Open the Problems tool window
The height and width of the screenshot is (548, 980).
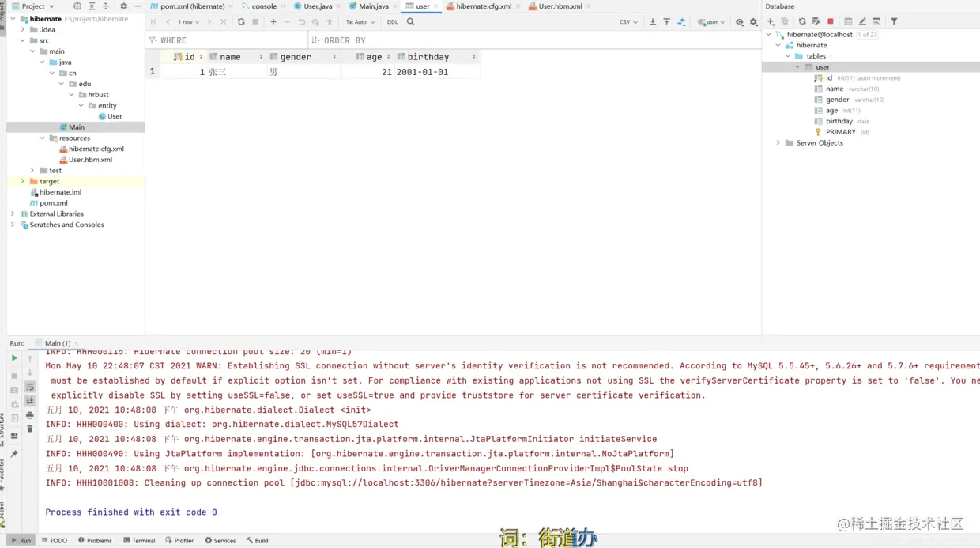[95, 541]
